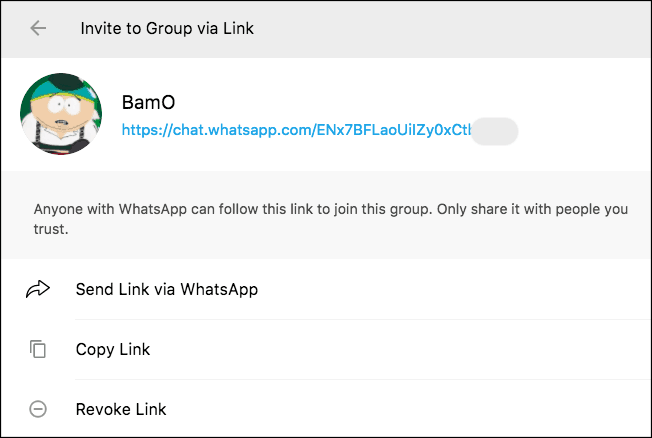This screenshot has height=438, width=652.
Task: Click the curved share arrow icon
Action: click(x=38, y=289)
